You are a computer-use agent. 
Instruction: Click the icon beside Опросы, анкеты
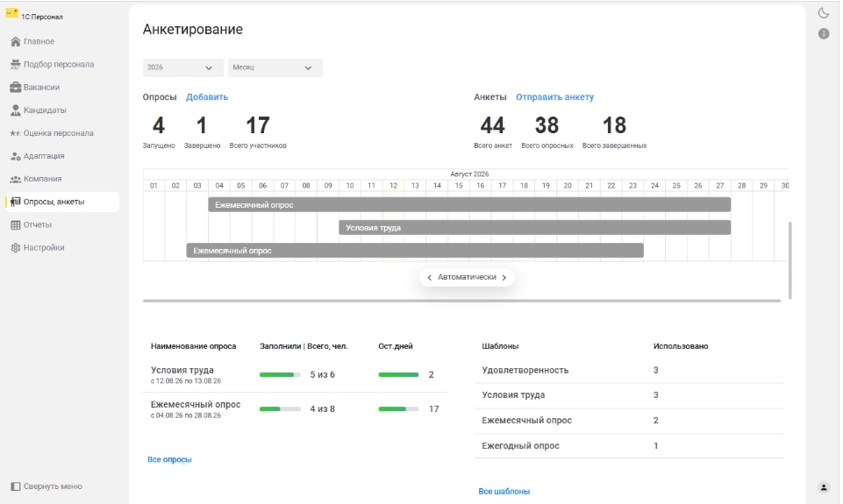[x=16, y=202]
